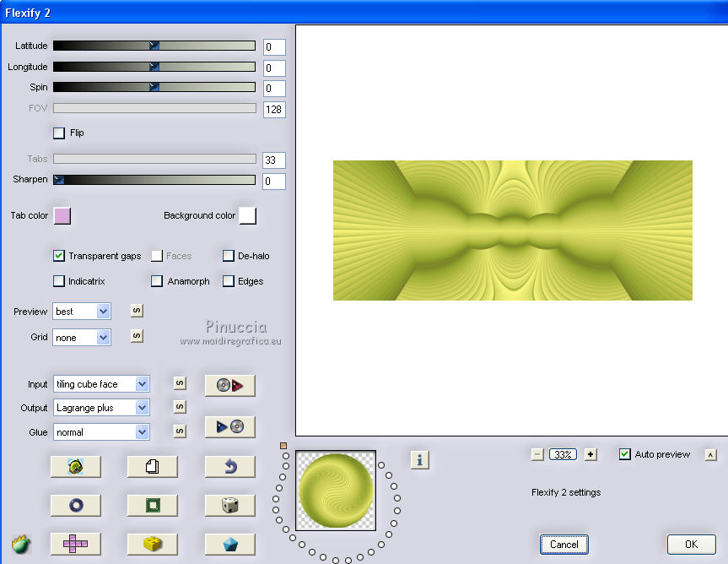Enable the Indicatrix checkbox
Screen dimensions: 728x564
click(59, 281)
